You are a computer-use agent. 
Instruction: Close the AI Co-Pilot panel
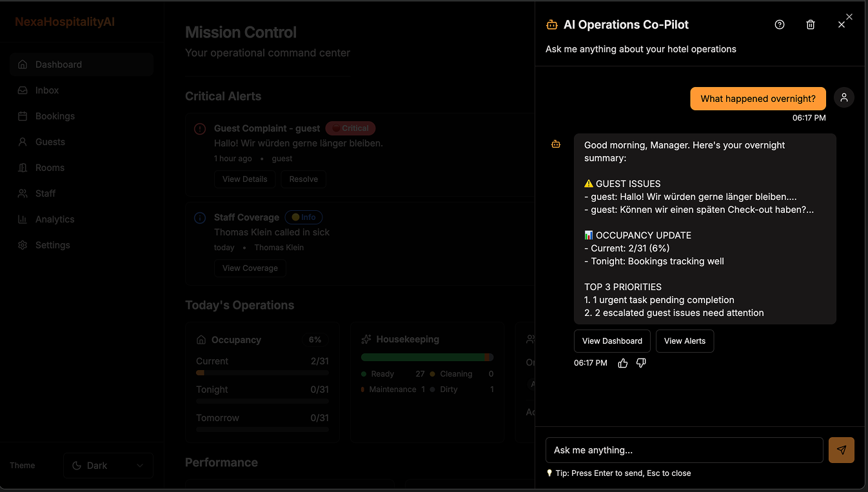point(842,25)
